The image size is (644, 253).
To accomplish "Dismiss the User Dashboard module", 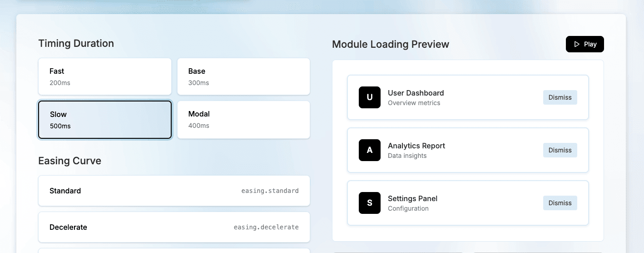I will pos(560,97).
